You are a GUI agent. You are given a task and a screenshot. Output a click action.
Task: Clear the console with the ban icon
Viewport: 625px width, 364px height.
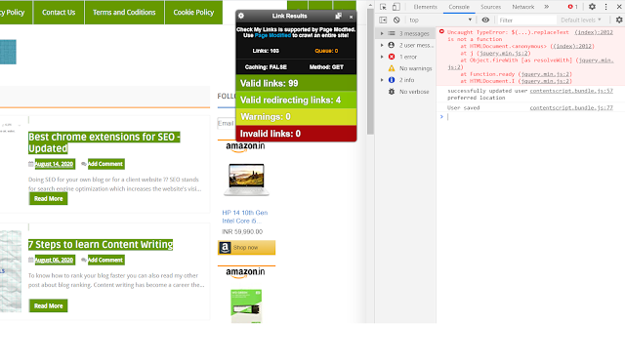click(396, 20)
